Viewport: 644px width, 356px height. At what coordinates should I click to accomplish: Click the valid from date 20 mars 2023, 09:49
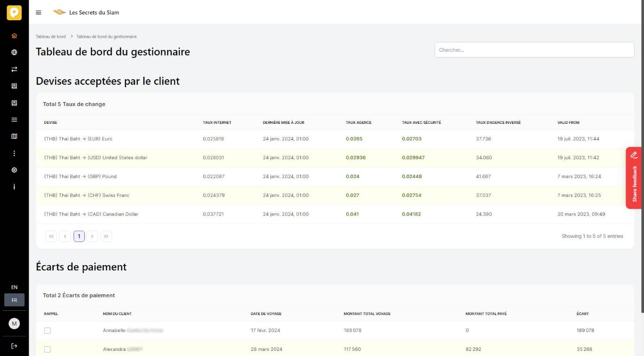coord(581,214)
